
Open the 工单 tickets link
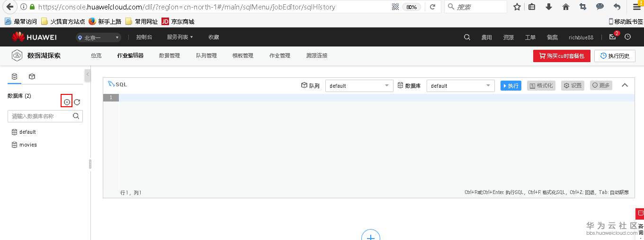(530, 37)
